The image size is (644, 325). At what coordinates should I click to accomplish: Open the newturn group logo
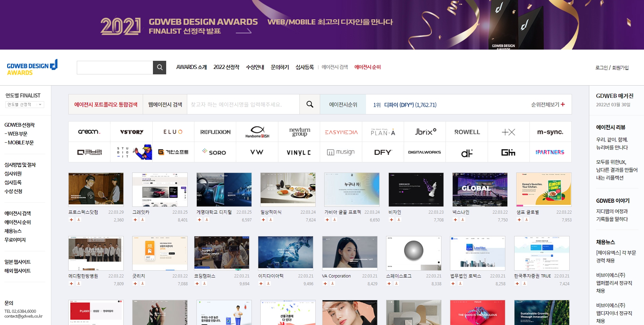[299, 132]
